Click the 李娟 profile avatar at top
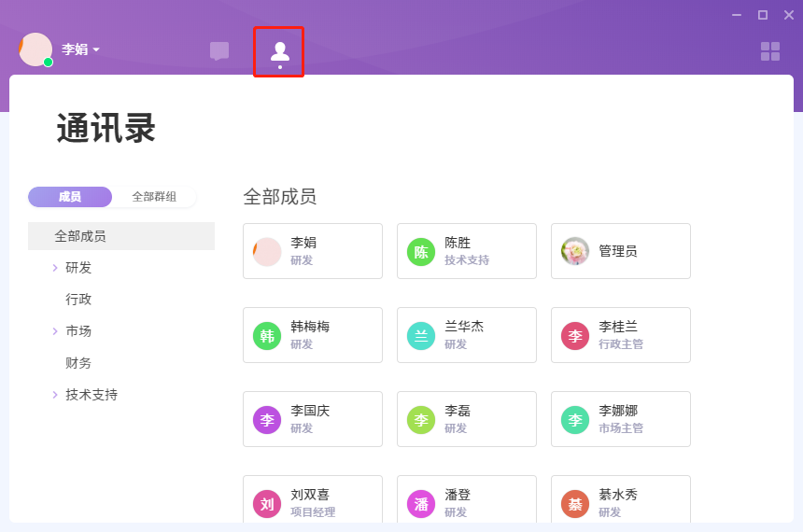Image resolution: width=803 pixels, height=532 pixels. click(35, 49)
